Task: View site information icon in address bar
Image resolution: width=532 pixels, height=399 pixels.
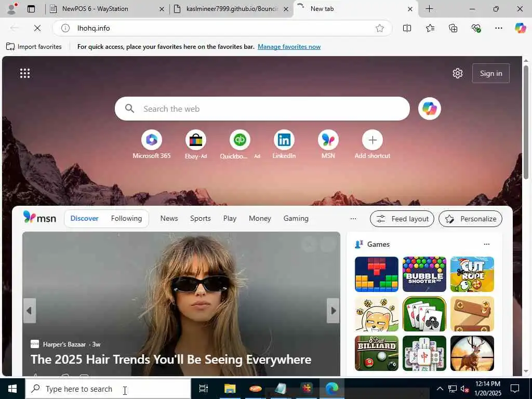Action: 65,28
